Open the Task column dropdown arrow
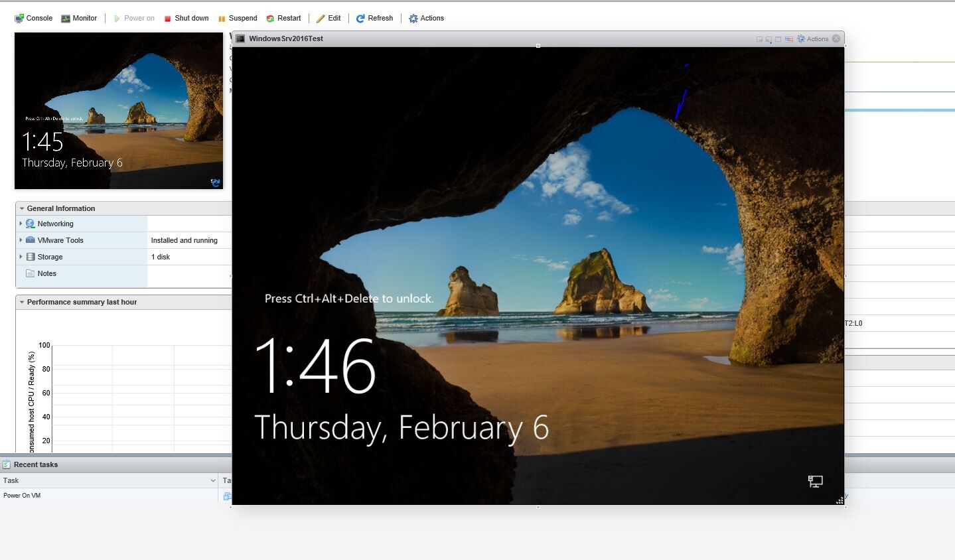Screen dimensions: 955x560 click(213, 480)
